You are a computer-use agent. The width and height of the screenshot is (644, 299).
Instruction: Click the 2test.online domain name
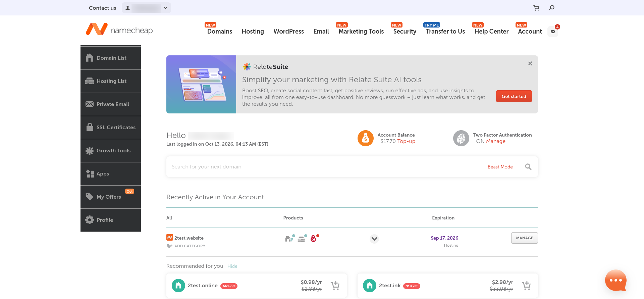tap(203, 286)
